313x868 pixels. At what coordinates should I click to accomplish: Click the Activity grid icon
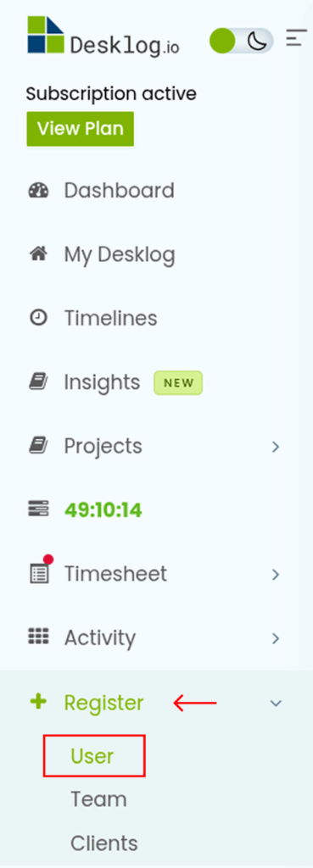tap(38, 637)
